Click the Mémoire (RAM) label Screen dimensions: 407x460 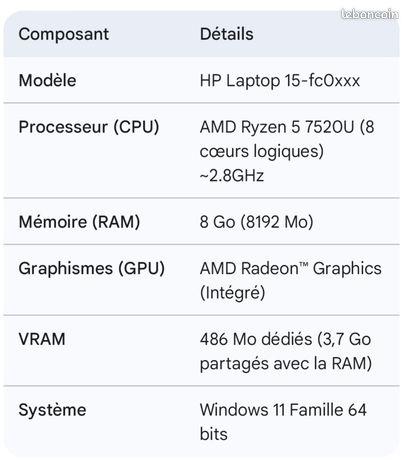pos(79,222)
